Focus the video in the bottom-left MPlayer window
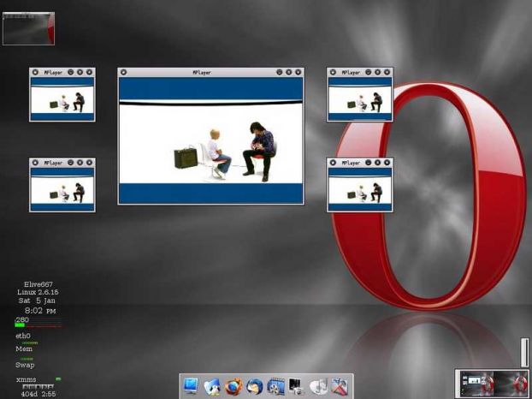 point(62,189)
